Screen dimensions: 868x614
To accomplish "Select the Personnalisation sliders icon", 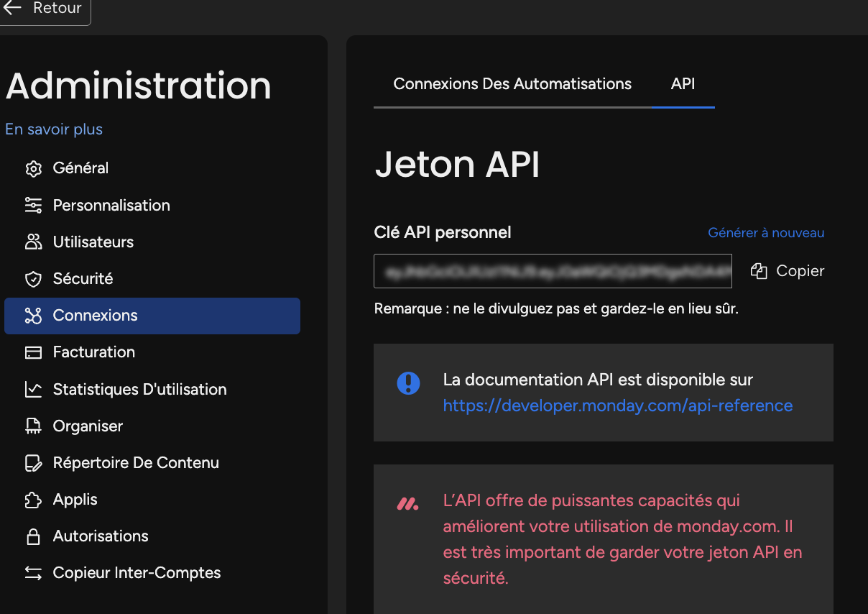I will pyautogui.click(x=33, y=206).
